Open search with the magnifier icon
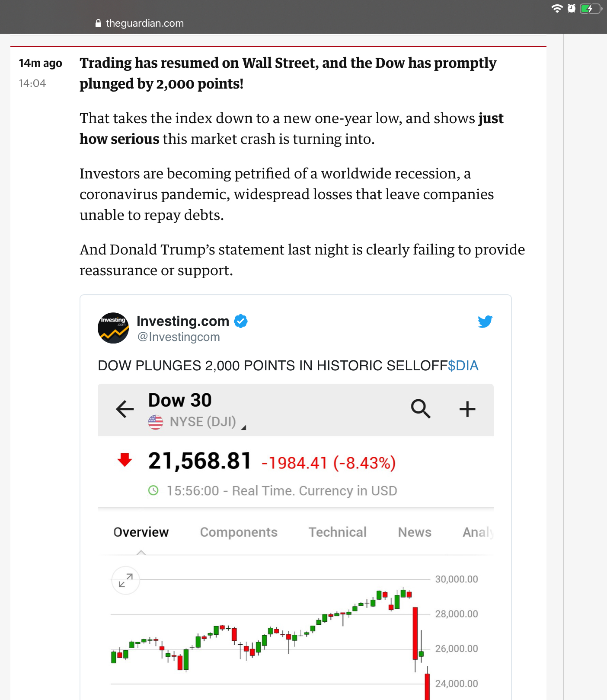Screen dimensions: 607x700 coord(420,408)
